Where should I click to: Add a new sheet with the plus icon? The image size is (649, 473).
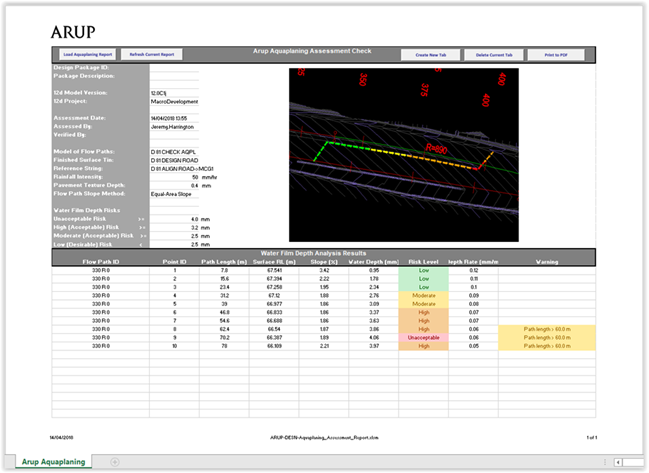click(x=115, y=462)
